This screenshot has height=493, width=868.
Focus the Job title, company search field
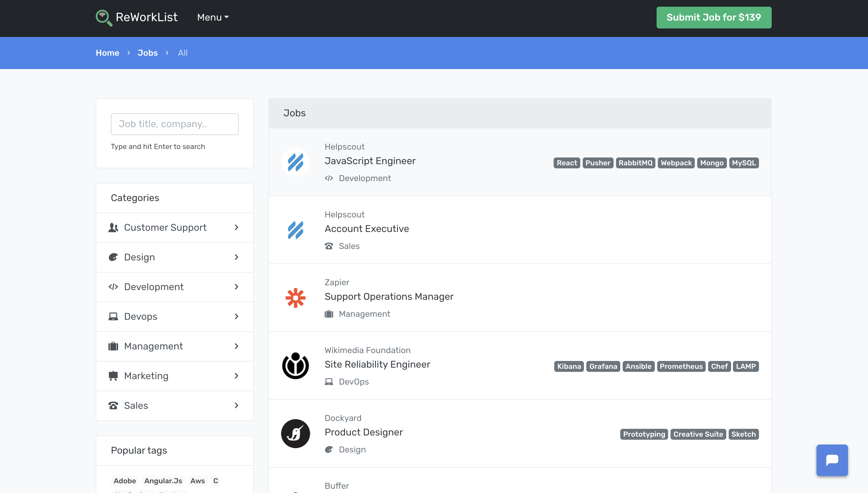click(x=174, y=124)
